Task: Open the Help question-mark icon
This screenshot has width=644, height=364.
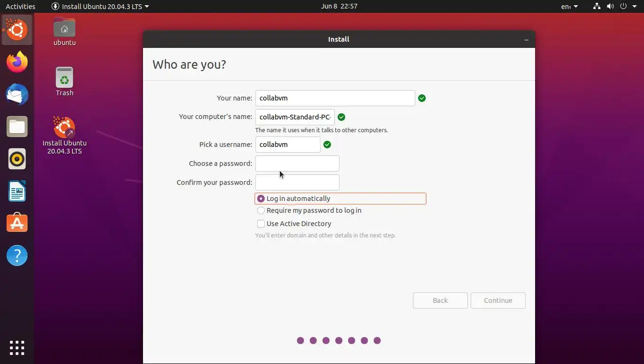Action: [17, 255]
